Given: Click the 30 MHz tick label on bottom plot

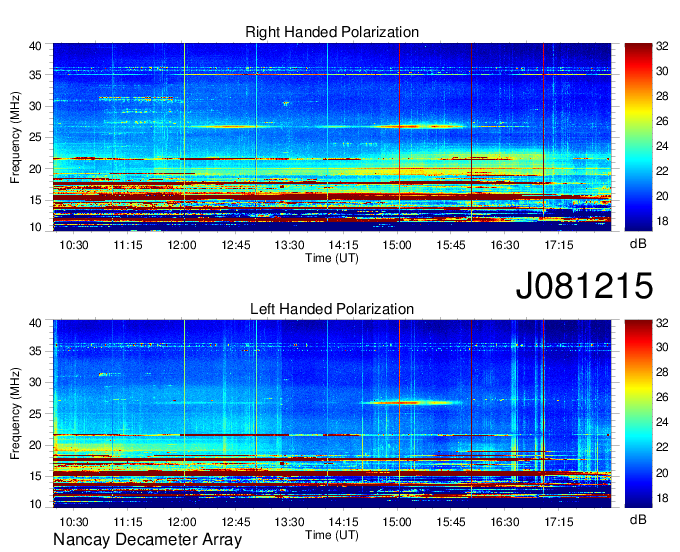Looking at the screenshot, I should pos(36,382).
